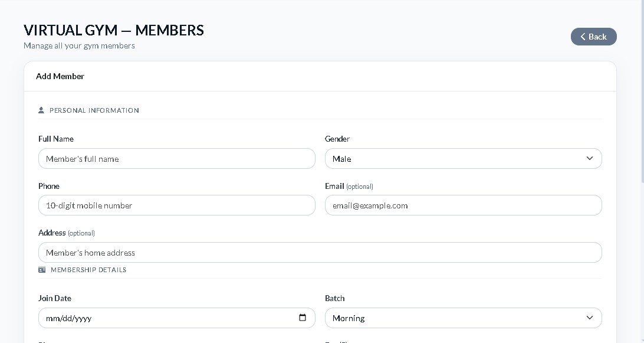
Task: Click the "Manage all your gym members" subtitle
Action: [79, 45]
